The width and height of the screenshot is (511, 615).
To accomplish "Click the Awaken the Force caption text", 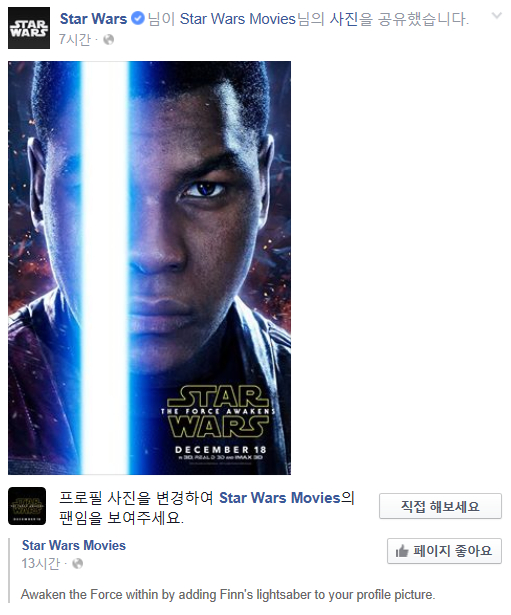I will tap(228, 595).
